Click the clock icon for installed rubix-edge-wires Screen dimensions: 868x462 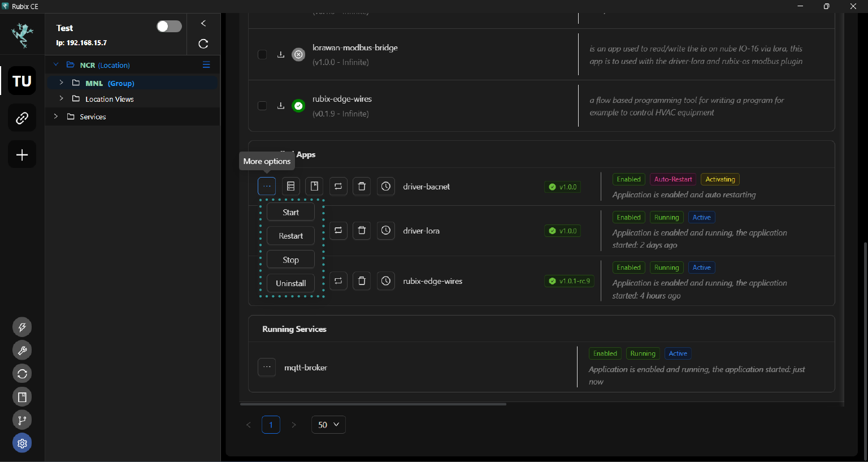[386, 280]
